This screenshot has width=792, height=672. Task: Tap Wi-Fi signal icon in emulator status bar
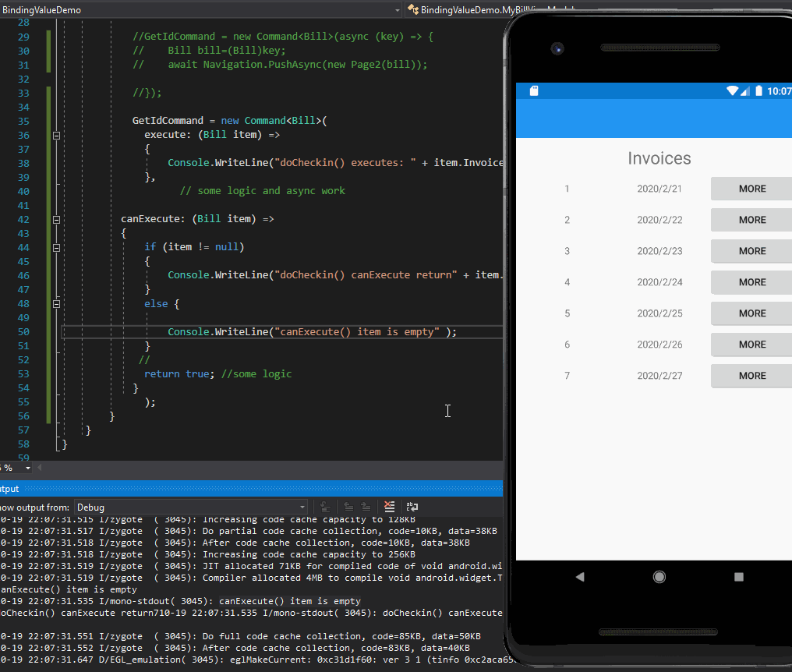pos(733,91)
